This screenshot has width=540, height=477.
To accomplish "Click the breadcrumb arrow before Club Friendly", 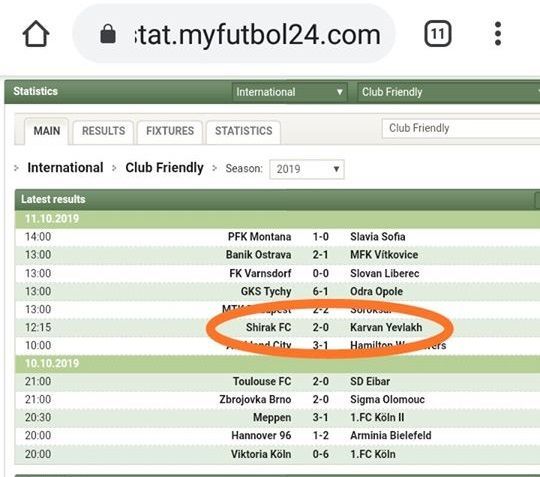I will 114,168.
